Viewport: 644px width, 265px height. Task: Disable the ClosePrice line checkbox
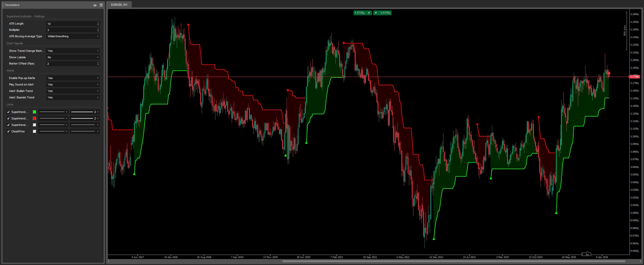point(8,131)
